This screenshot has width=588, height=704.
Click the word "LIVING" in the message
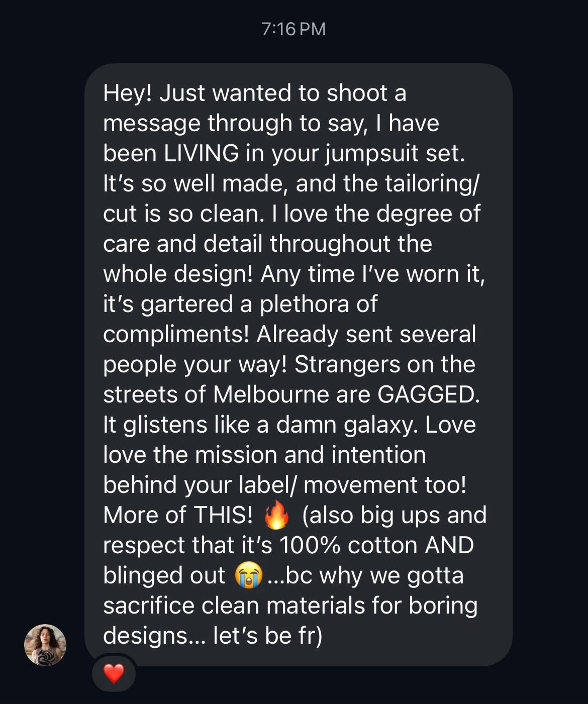click(201, 154)
